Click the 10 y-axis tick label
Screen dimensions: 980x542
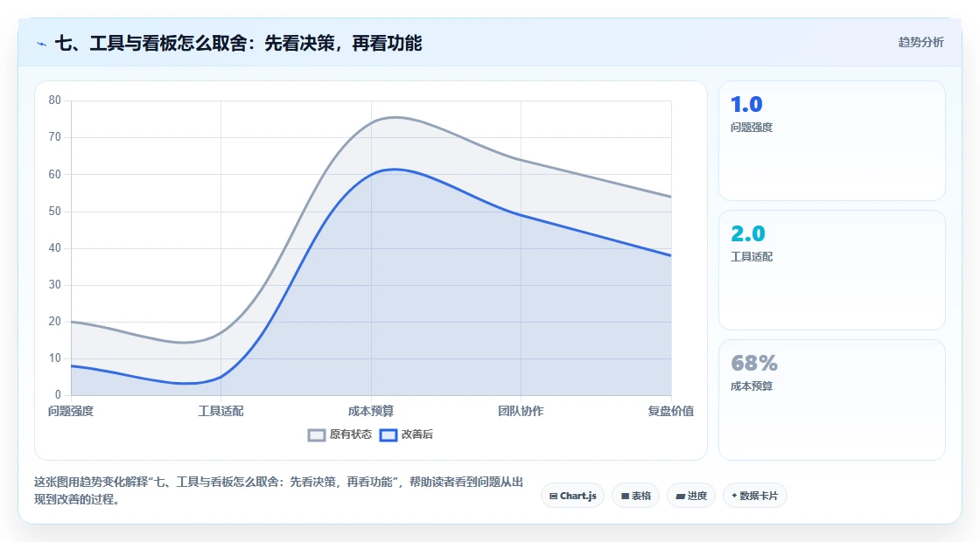[x=55, y=358]
